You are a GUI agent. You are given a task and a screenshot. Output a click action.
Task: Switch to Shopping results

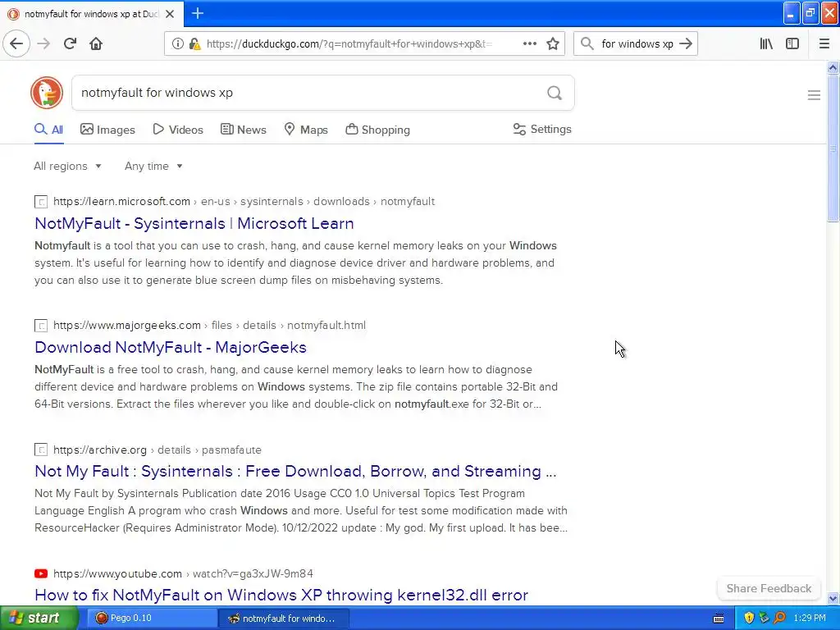click(377, 130)
